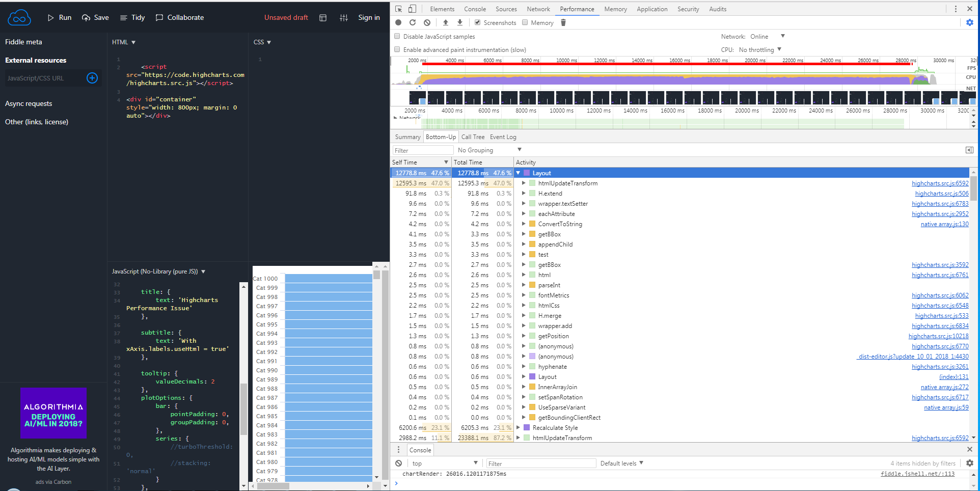Run the fiddle
The height and width of the screenshot is (491, 980).
(59, 18)
